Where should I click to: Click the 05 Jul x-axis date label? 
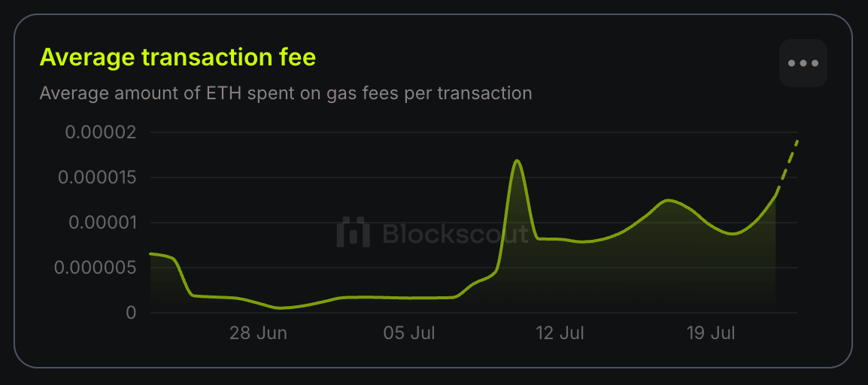click(x=408, y=334)
